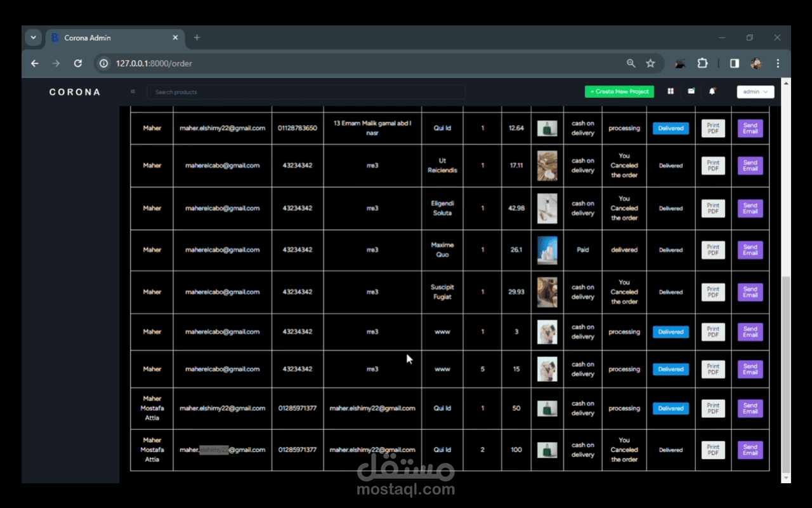Mark the Qui Id 12.64 order Delivered
812x508 pixels.
(x=671, y=128)
